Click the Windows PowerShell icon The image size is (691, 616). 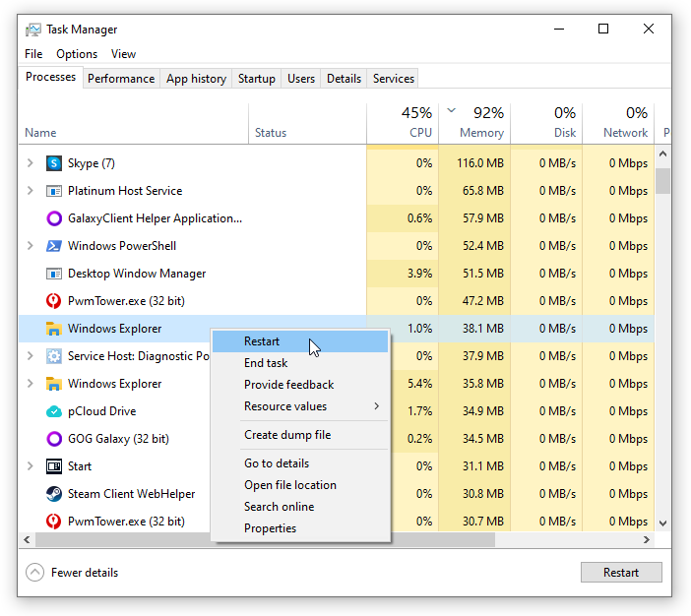54,246
